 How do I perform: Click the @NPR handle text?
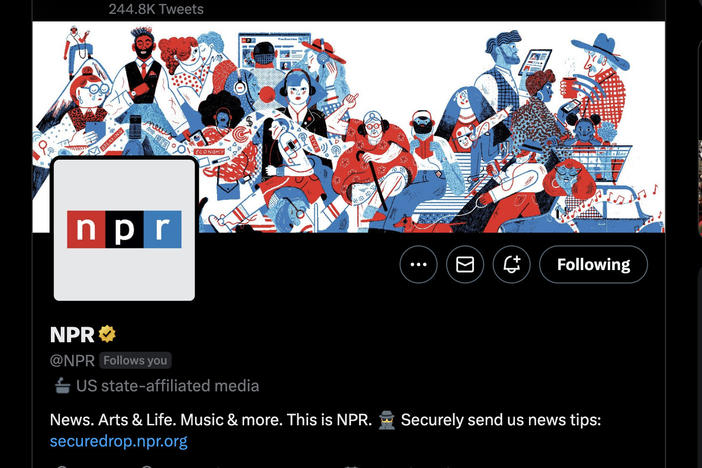click(x=72, y=361)
